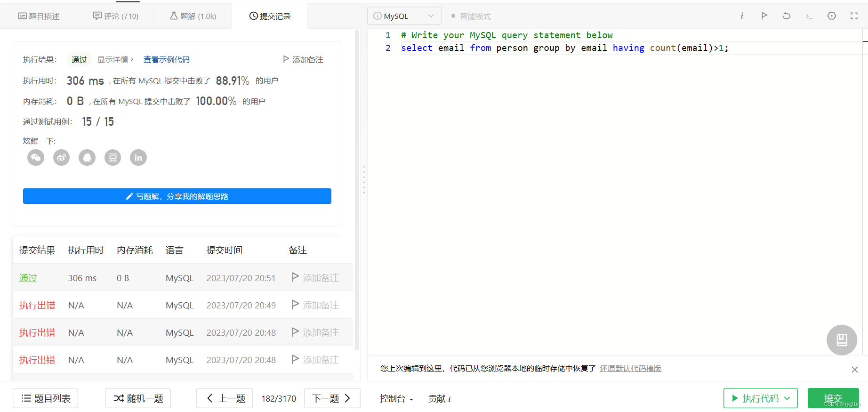Click the contribute link

(x=439, y=399)
